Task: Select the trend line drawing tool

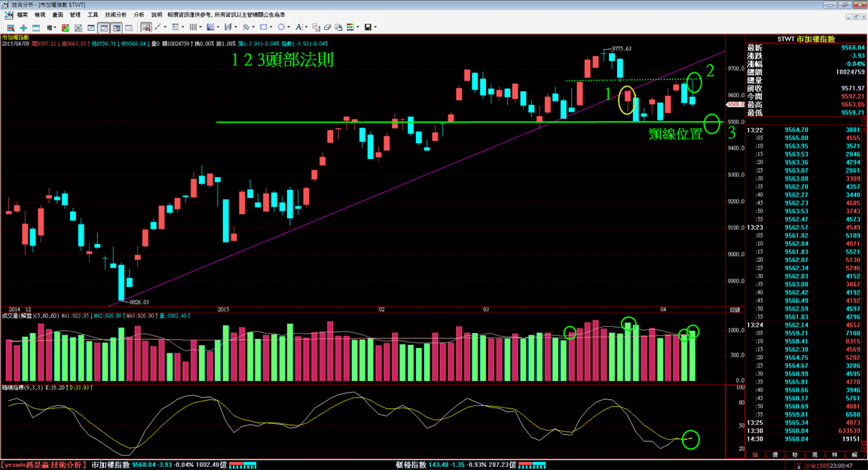Action: [x=157, y=27]
